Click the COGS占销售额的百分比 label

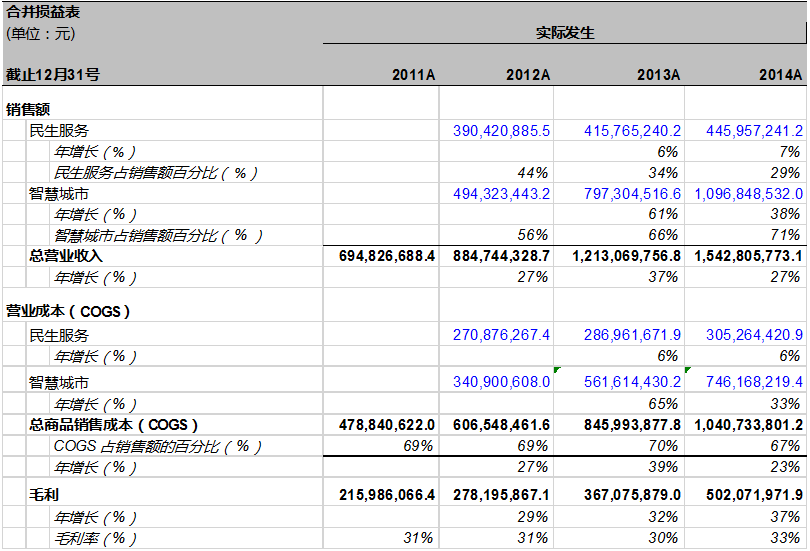coord(151,446)
